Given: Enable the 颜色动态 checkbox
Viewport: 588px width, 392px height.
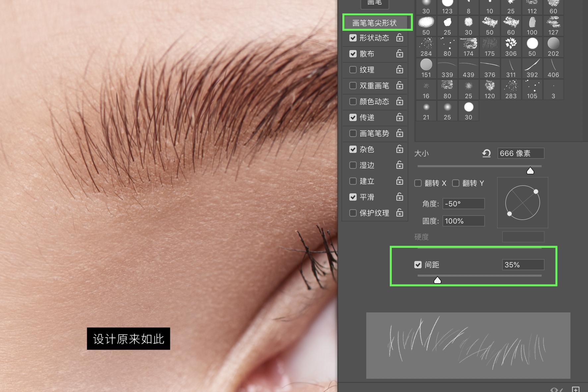Looking at the screenshot, I should tap(353, 101).
